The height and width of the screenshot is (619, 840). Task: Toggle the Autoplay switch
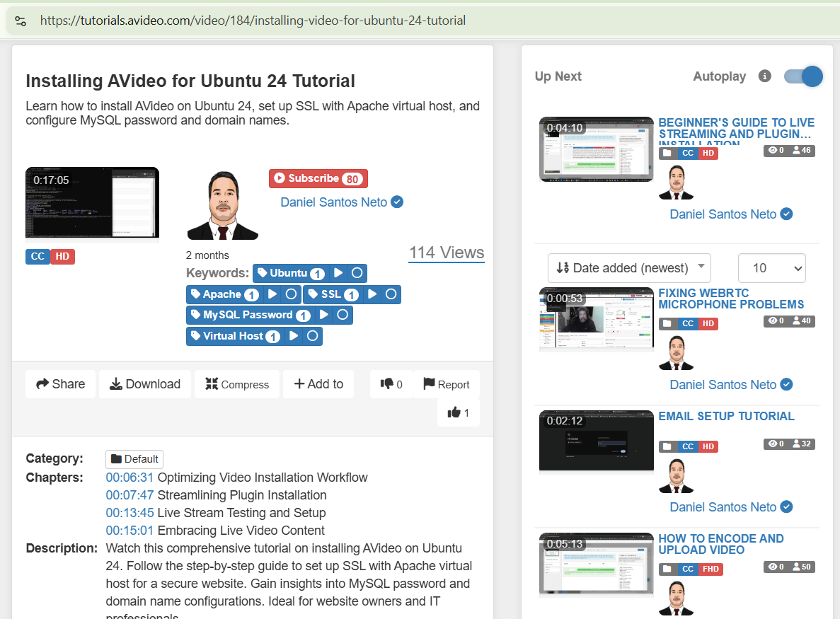tap(803, 76)
